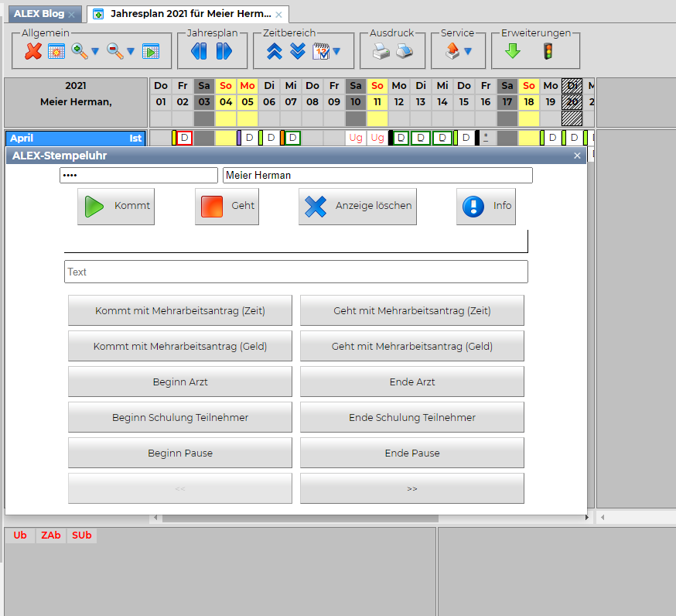Expand the Service dropdown arrow
Screen dimensions: 676x616
[x=467, y=52]
